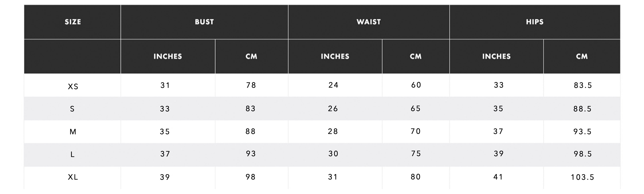Screen dimensions: 644x194
Task: Select the 103.5 hips cm cell
Action: (582, 177)
